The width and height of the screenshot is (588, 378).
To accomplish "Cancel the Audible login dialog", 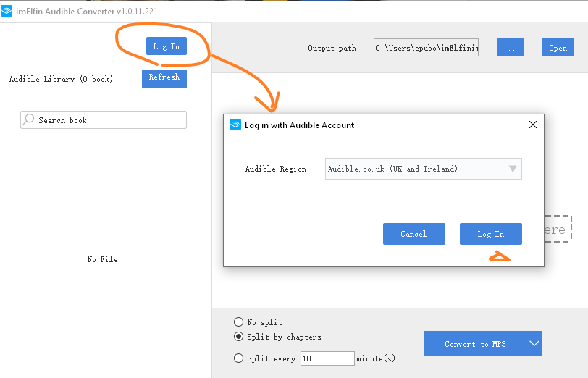I will (x=414, y=234).
